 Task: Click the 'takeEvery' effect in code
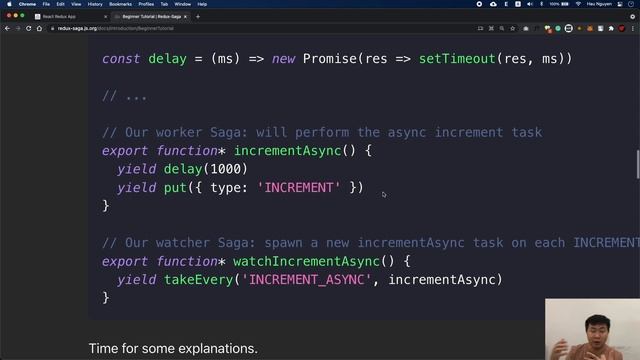(198, 280)
